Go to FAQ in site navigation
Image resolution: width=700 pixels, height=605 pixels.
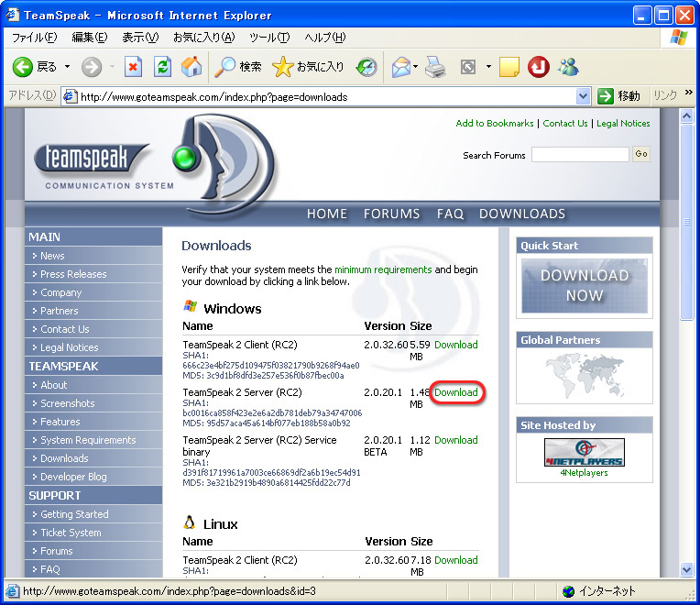point(450,214)
